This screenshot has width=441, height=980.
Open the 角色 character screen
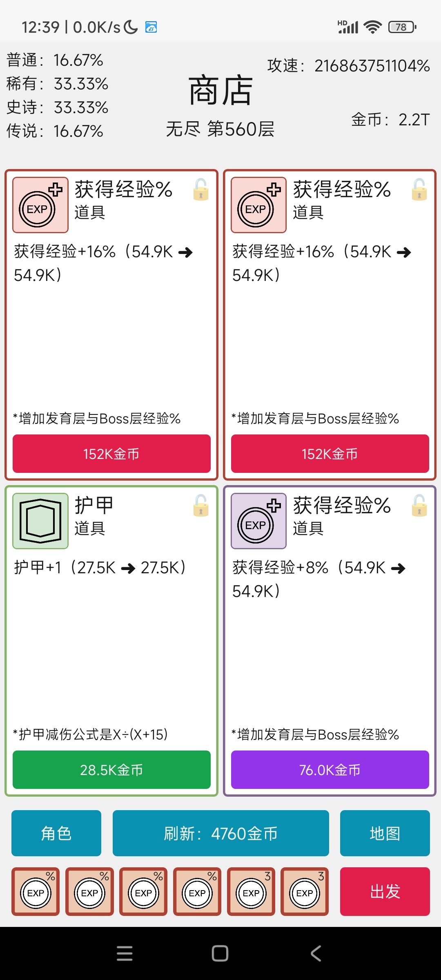tap(56, 833)
